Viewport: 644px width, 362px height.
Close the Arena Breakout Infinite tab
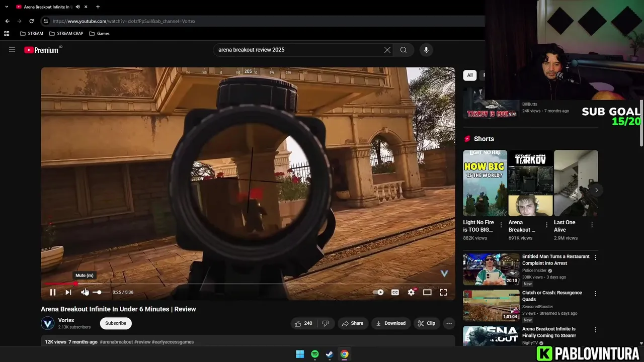86,7
